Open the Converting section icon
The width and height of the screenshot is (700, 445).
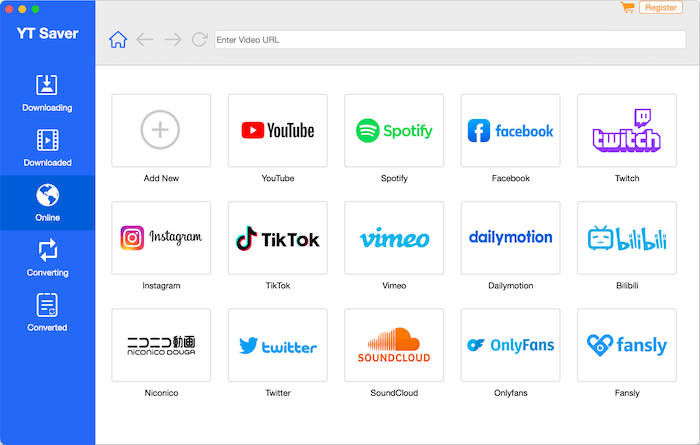[x=47, y=250]
